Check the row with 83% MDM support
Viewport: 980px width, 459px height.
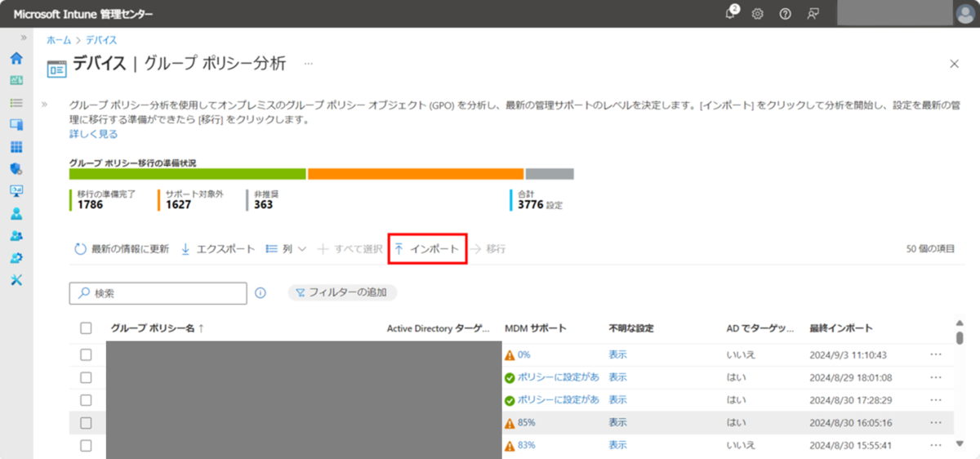coord(86,445)
